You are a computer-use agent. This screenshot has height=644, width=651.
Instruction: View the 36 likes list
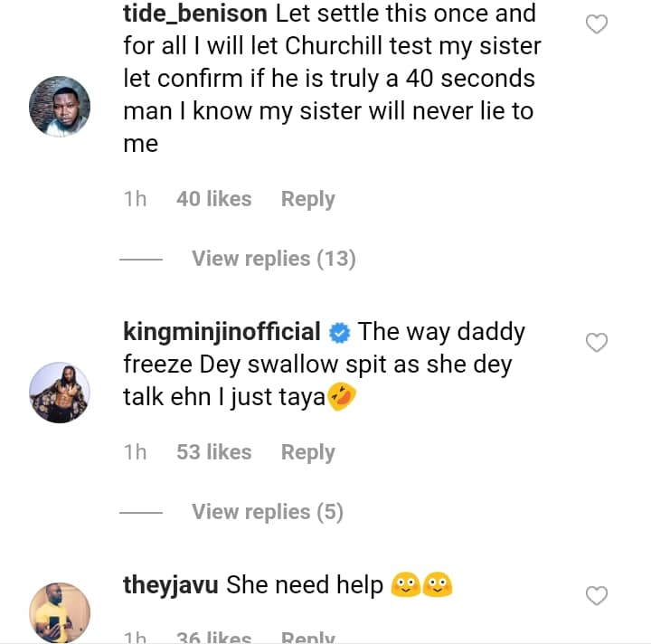click(213, 638)
